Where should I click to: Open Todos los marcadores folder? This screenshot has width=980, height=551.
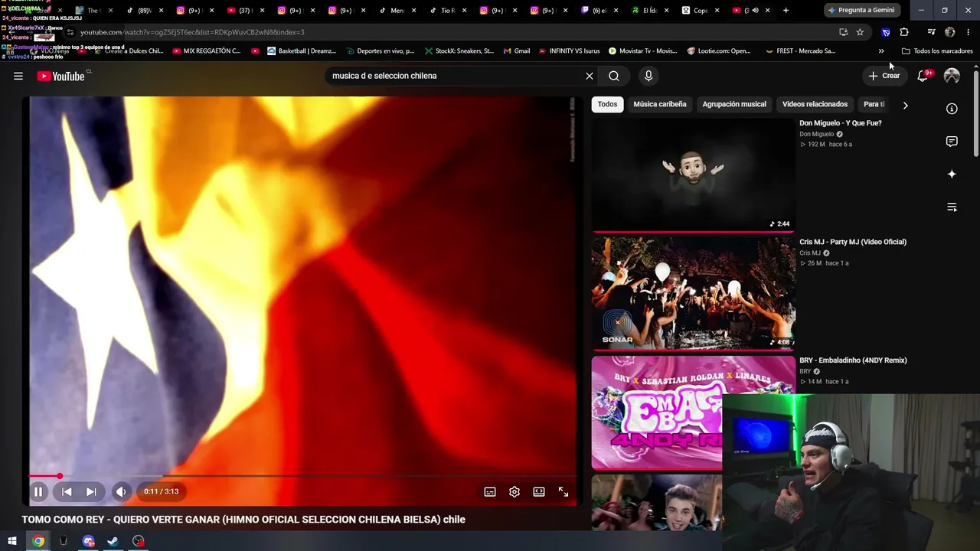[937, 51]
